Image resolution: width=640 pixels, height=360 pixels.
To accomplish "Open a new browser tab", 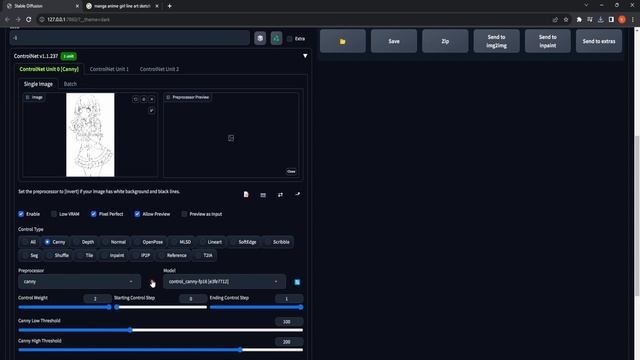I will pos(169,6).
